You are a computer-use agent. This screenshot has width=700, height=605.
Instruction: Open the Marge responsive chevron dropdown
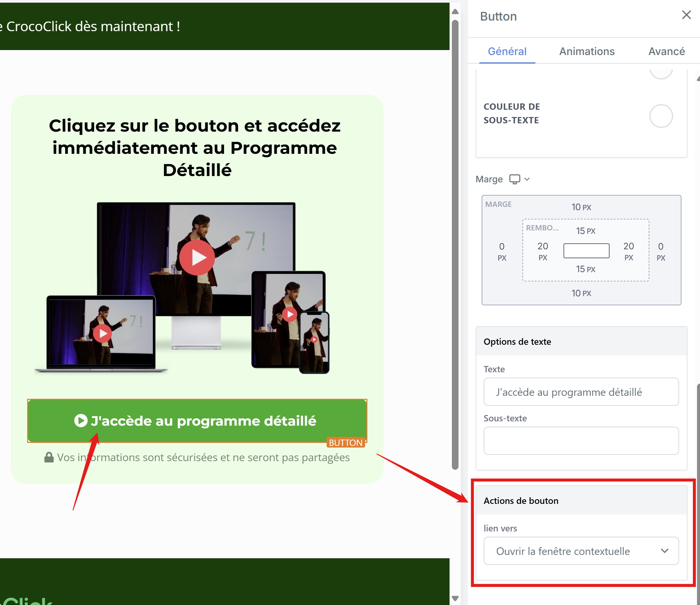pyautogui.click(x=527, y=179)
